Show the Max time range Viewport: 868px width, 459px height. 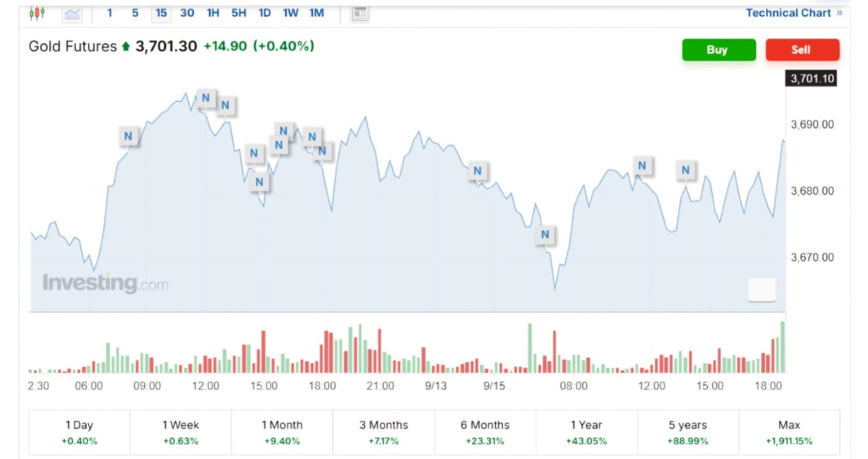point(789,432)
